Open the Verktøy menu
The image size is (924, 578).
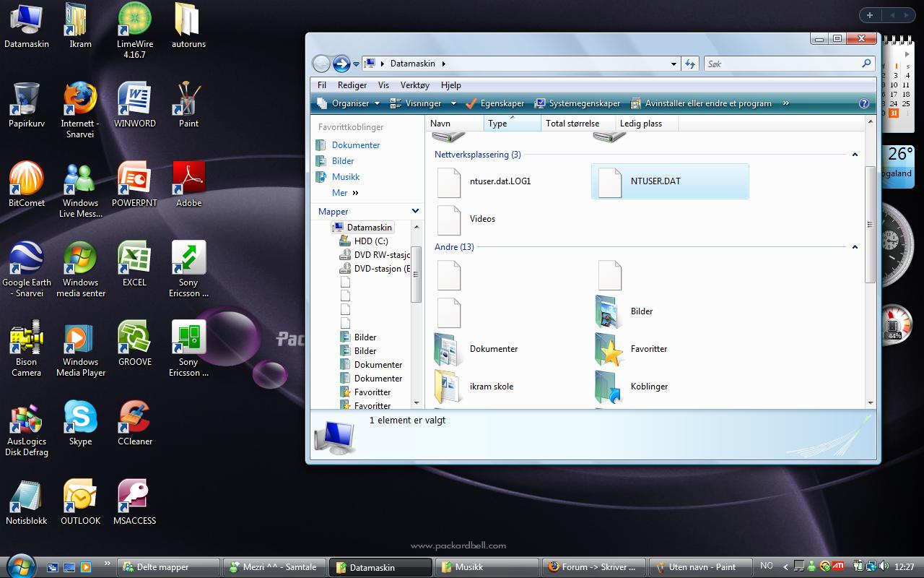pyautogui.click(x=415, y=85)
